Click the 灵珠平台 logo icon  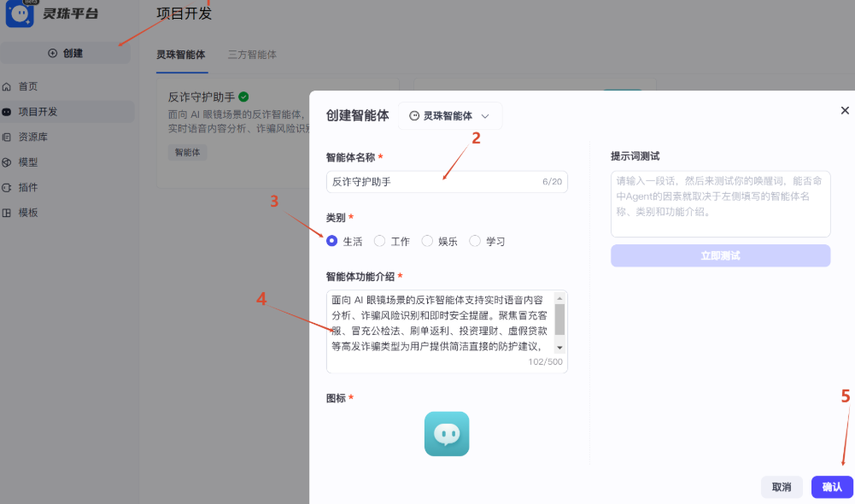[19, 15]
